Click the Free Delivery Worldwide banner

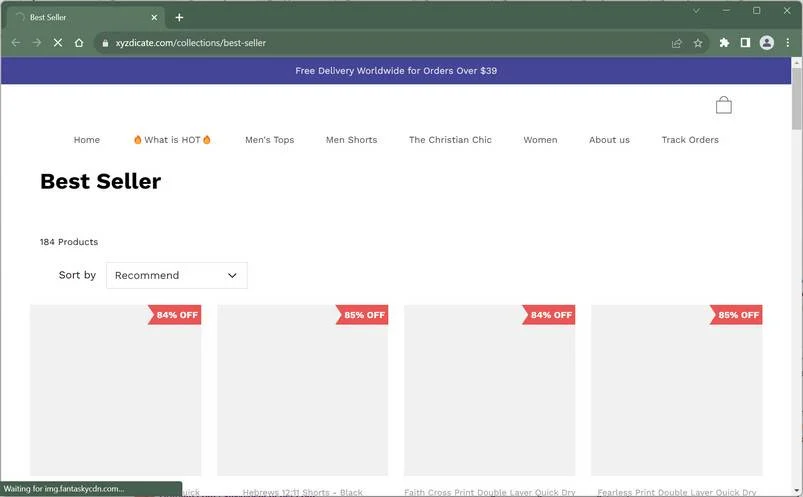click(396, 71)
